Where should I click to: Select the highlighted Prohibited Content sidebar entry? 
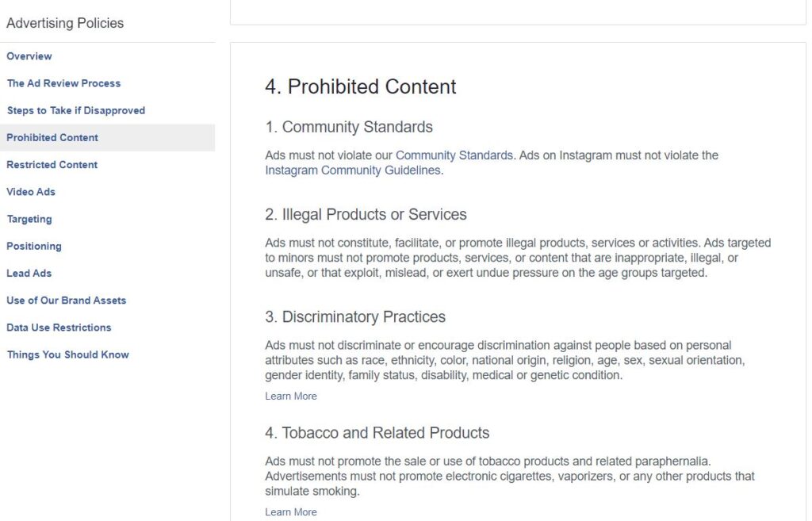click(x=52, y=137)
